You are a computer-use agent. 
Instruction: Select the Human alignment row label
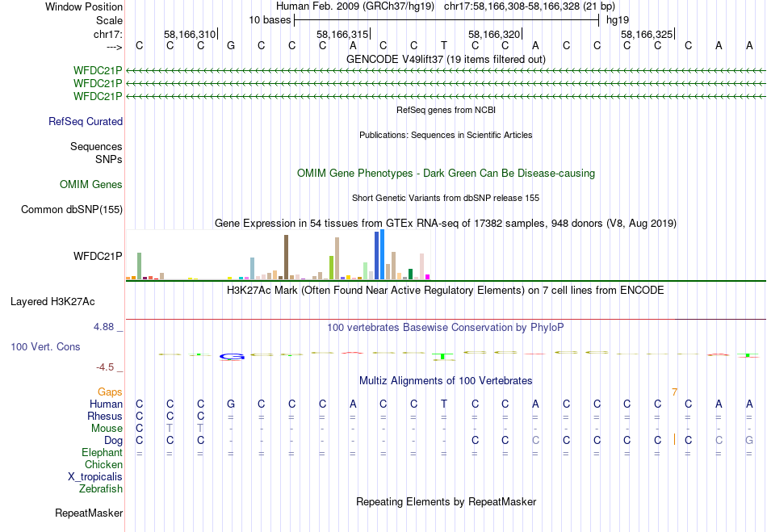pyautogui.click(x=106, y=404)
